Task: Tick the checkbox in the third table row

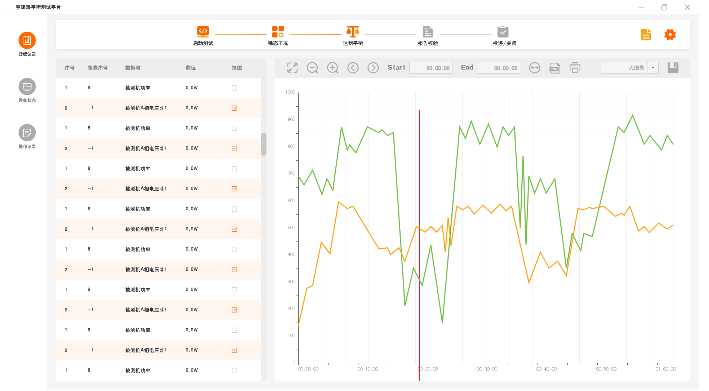Action: pos(234,128)
